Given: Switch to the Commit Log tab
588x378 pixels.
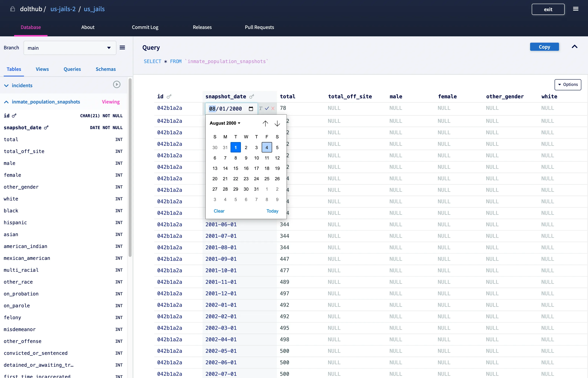Looking at the screenshot, I should 145,27.
